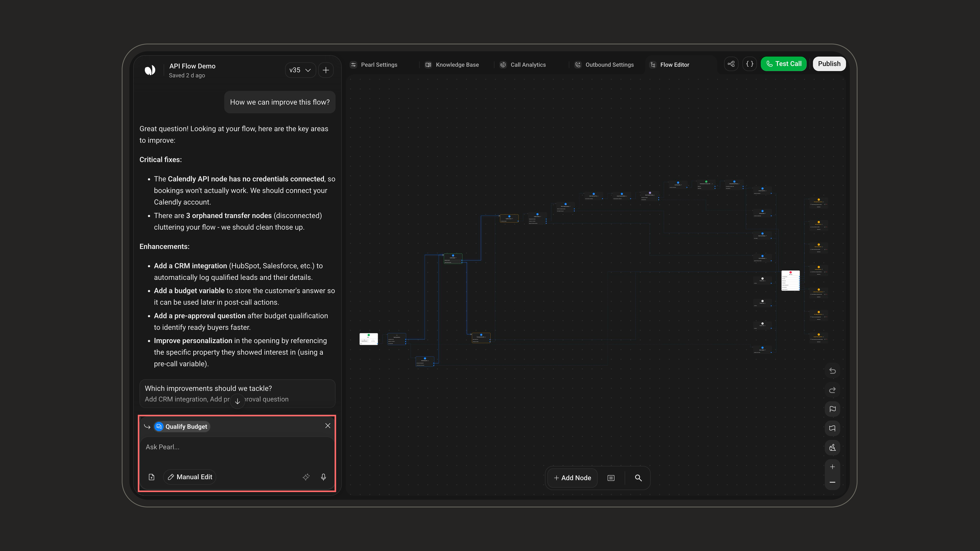Click 'How we can improve this flow?' message
The width and height of the screenshot is (980, 551).
(x=280, y=102)
